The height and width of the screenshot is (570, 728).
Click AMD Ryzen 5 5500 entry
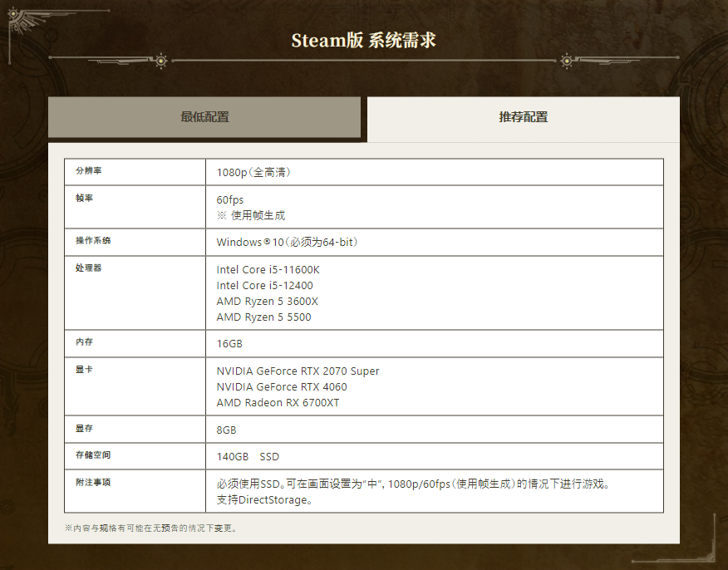click(x=263, y=317)
